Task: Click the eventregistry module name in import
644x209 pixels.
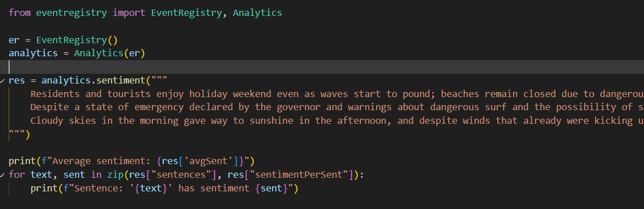Action: [72, 12]
